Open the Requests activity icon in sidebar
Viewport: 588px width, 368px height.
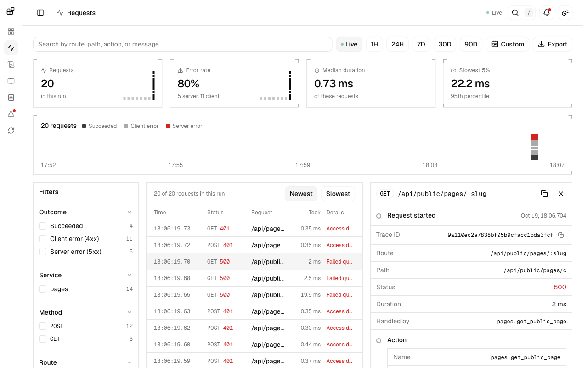11,48
